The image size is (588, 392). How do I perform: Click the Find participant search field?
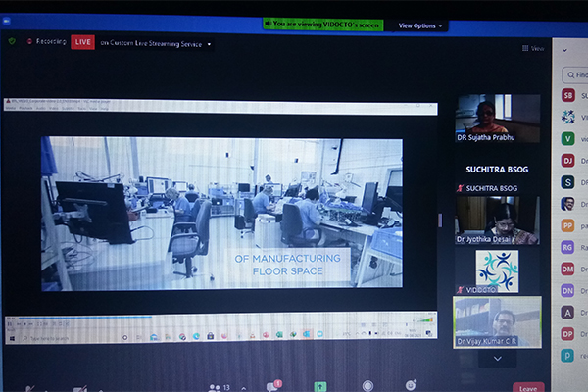pyautogui.click(x=574, y=74)
